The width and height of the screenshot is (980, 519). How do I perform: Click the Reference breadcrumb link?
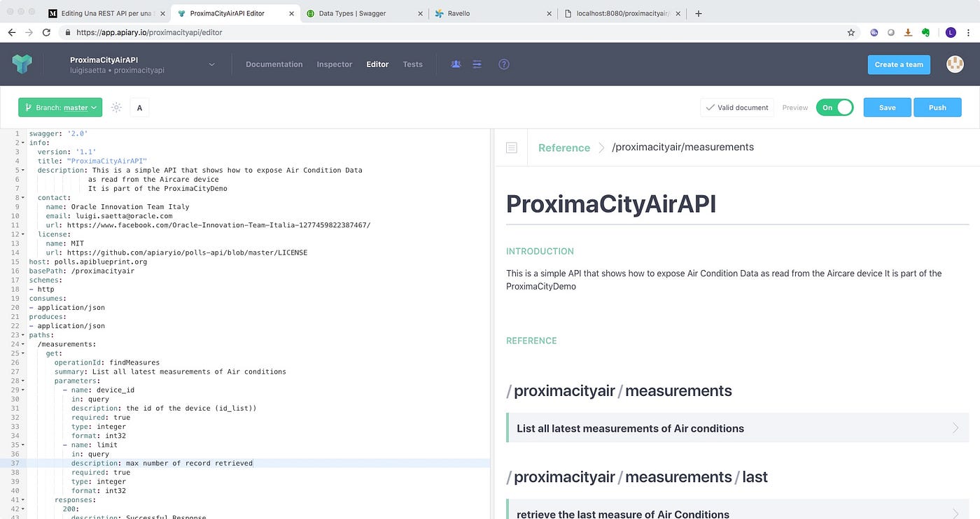tap(564, 148)
